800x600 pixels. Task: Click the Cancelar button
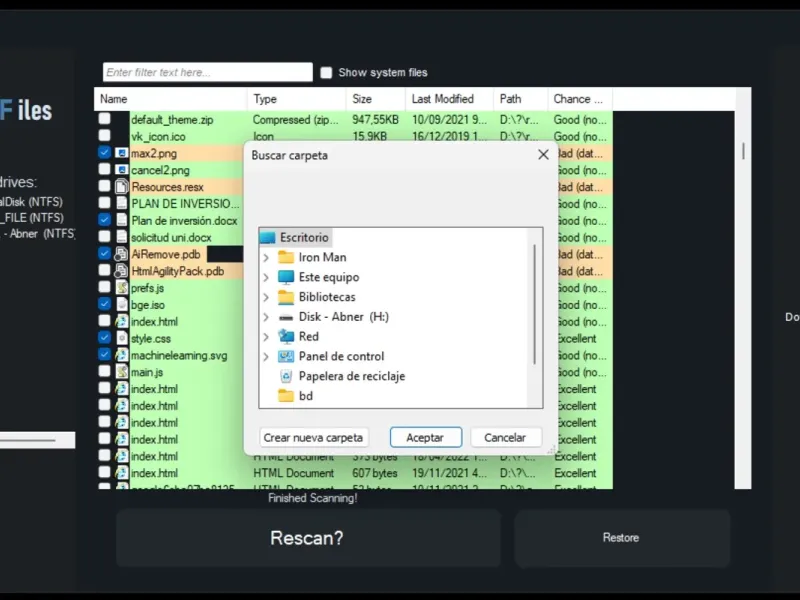[x=505, y=438]
